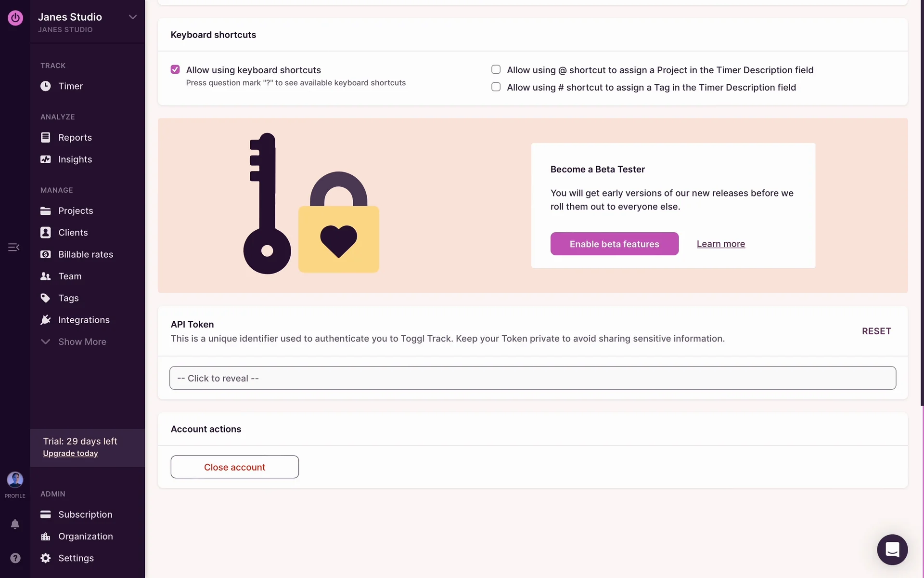The height and width of the screenshot is (578, 924).
Task: Collapse the sidebar navigation panel
Action: tap(13, 248)
